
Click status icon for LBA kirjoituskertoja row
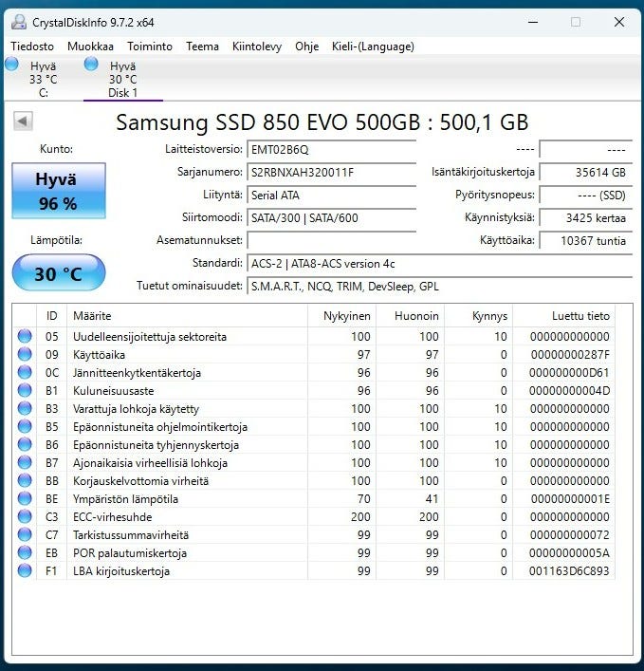coord(25,571)
